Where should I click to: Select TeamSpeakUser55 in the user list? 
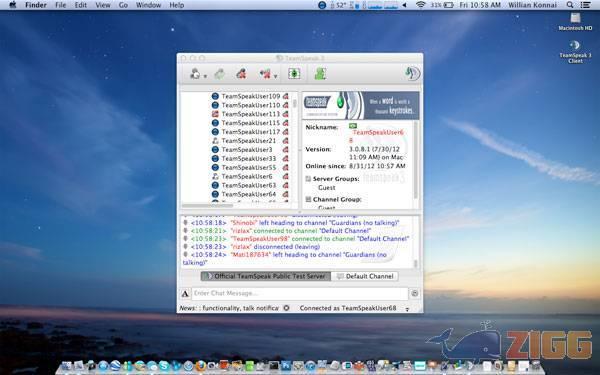click(x=249, y=167)
